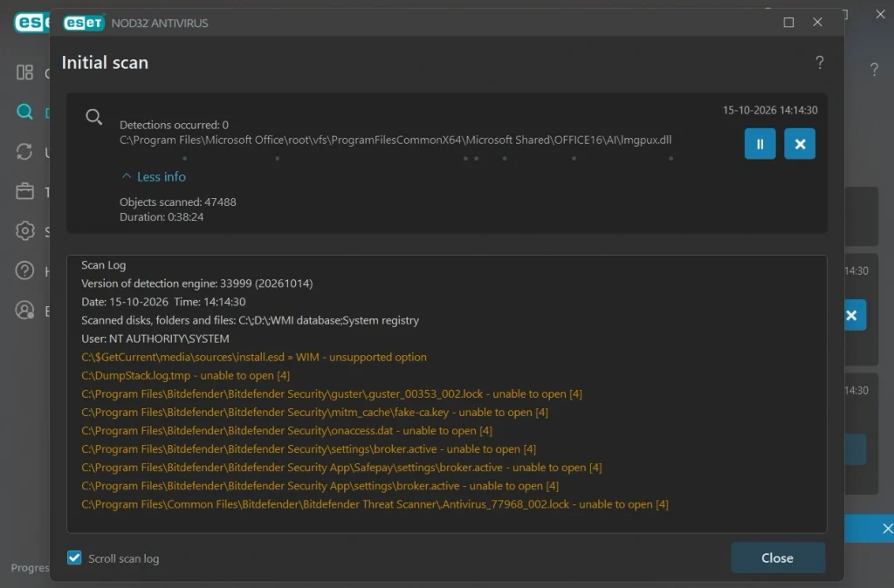
Task: Click the Antivirus_77968_002.lock log entry
Action: point(375,504)
